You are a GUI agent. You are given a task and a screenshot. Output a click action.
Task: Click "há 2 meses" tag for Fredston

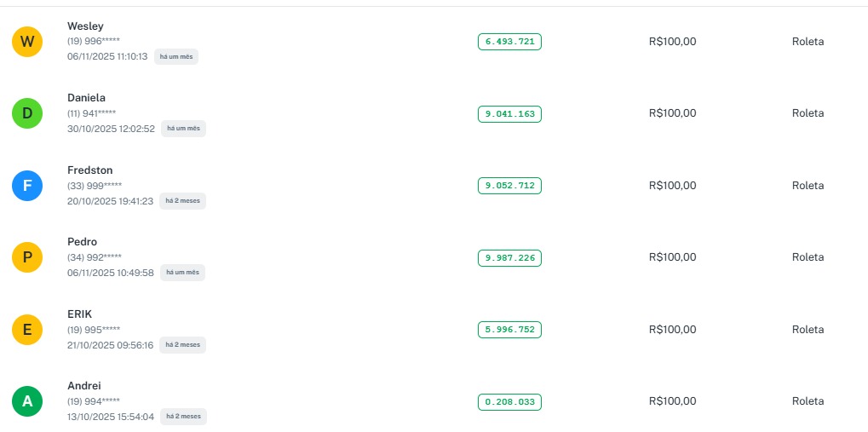[x=183, y=201]
